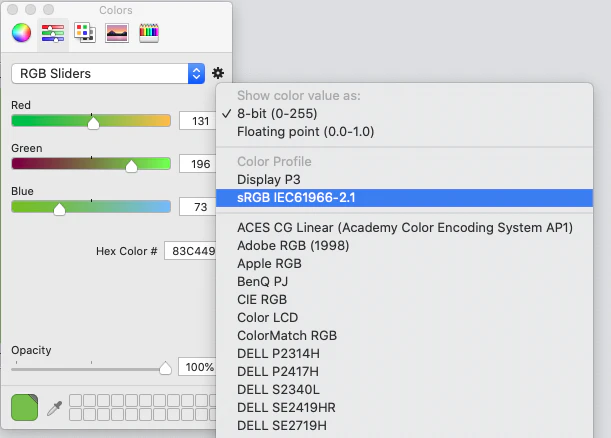The height and width of the screenshot is (438, 611).
Task: Choose the DELL P2417H profile
Action: 404,371
